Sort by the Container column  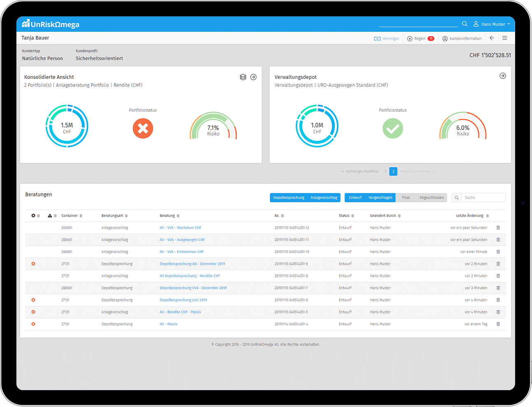[72, 216]
